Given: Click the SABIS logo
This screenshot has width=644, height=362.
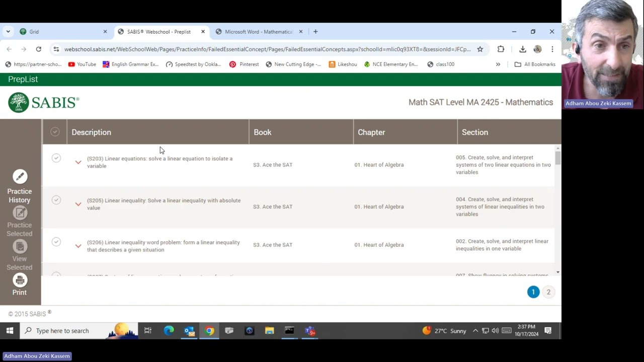Looking at the screenshot, I should 43,103.
